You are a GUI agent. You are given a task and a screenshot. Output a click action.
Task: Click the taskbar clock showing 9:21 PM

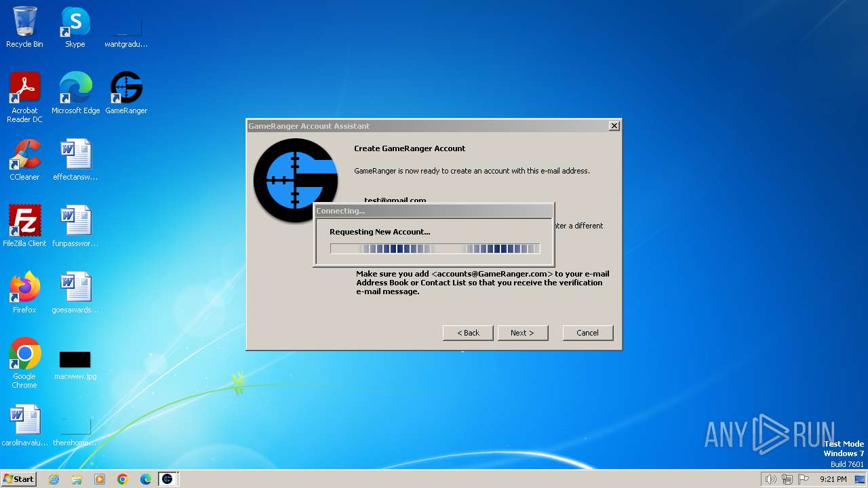[833, 479]
